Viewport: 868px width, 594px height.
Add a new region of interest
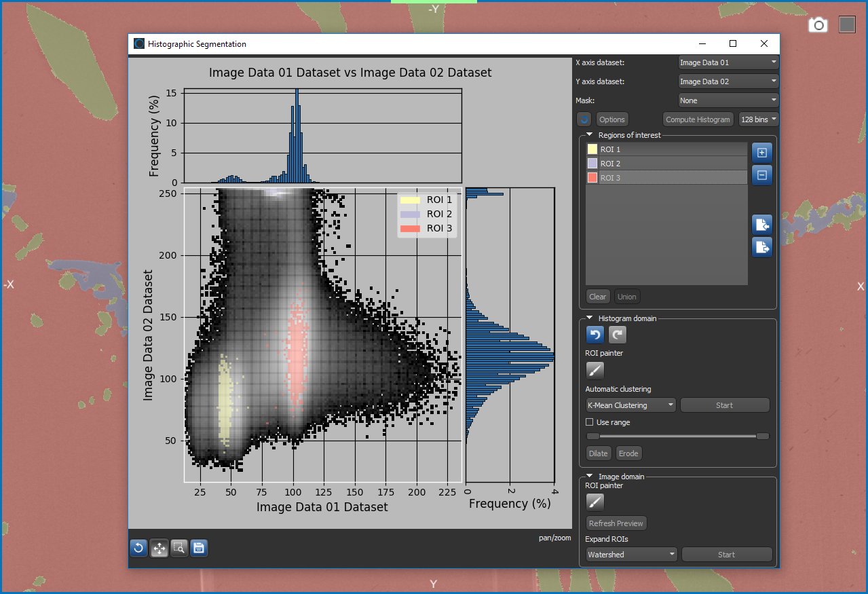761,153
